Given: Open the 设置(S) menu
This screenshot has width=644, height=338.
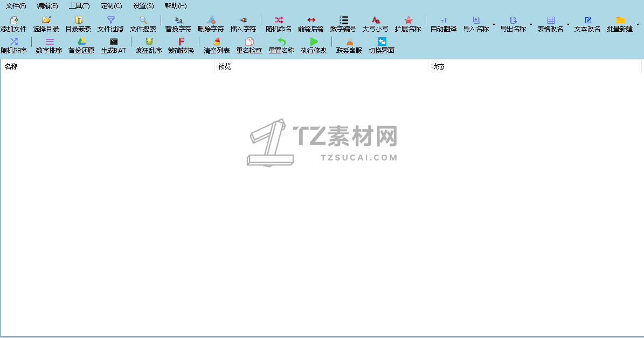Looking at the screenshot, I should (x=143, y=6).
